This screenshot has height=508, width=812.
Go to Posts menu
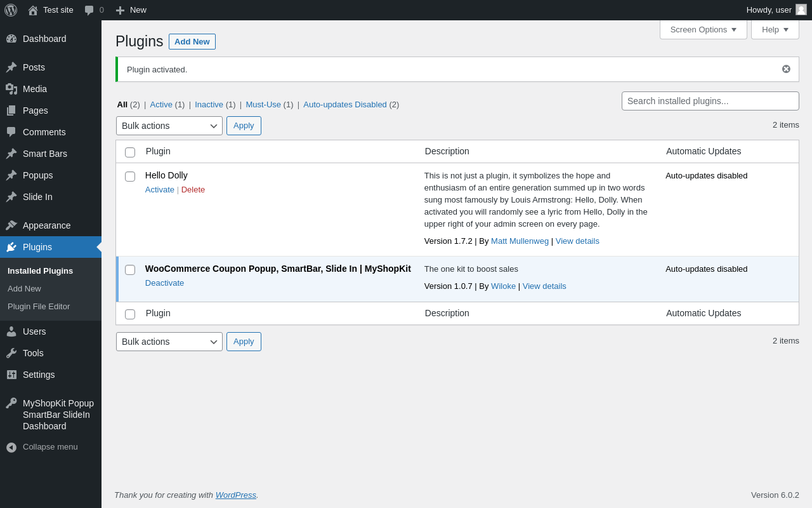point(51,67)
